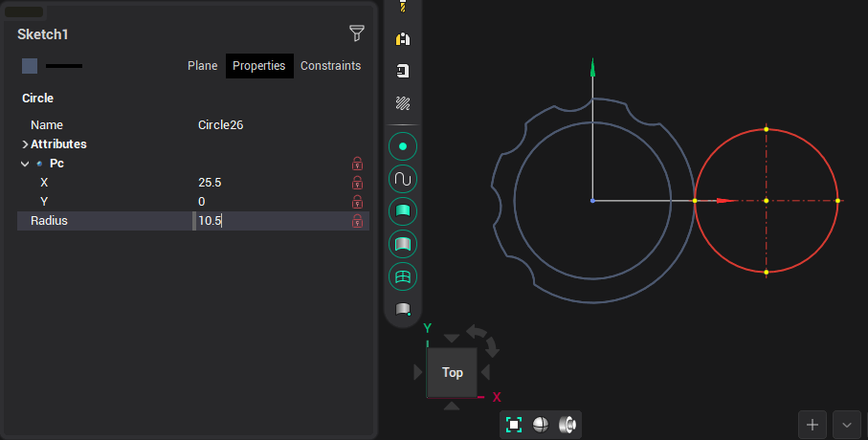This screenshot has height=440, width=868.
Task: Collapse the Pc point section
Action: [x=25, y=164]
